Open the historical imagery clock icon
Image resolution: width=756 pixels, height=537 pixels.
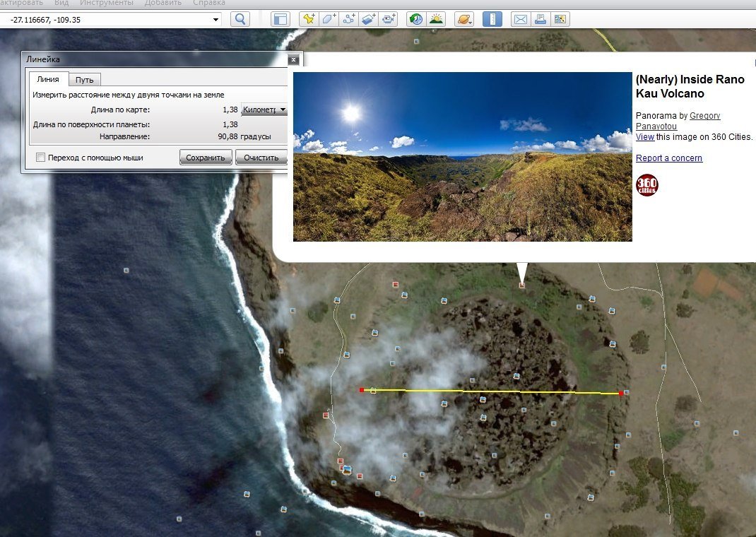pyautogui.click(x=415, y=19)
